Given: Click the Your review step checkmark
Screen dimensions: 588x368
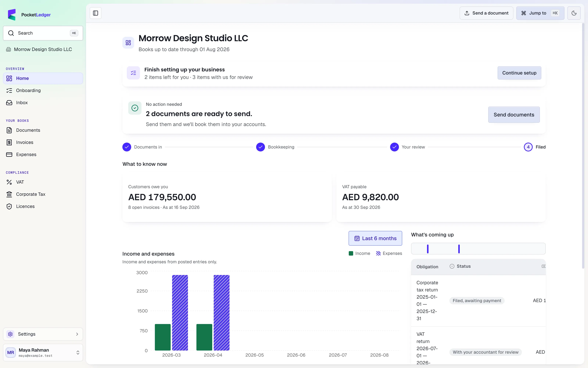Looking at the screenshot, I should (x=394, y=147).
